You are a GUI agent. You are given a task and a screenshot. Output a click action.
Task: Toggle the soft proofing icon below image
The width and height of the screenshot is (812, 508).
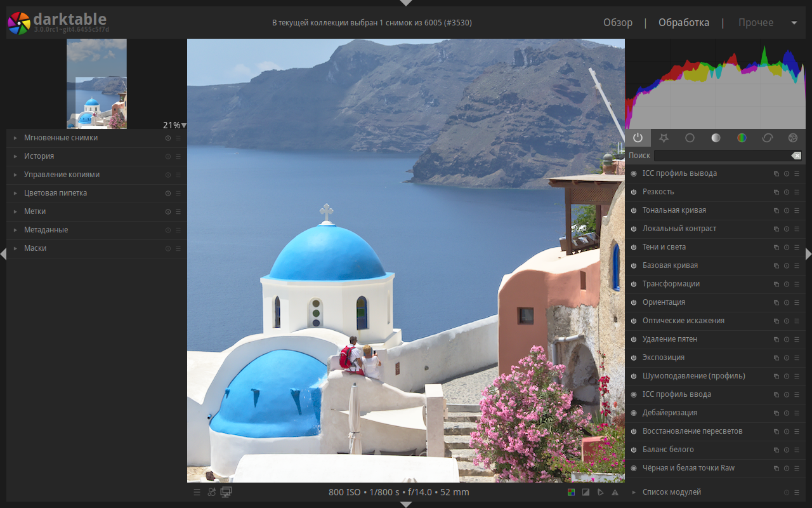pyautogui.click(x=600, y=492)
